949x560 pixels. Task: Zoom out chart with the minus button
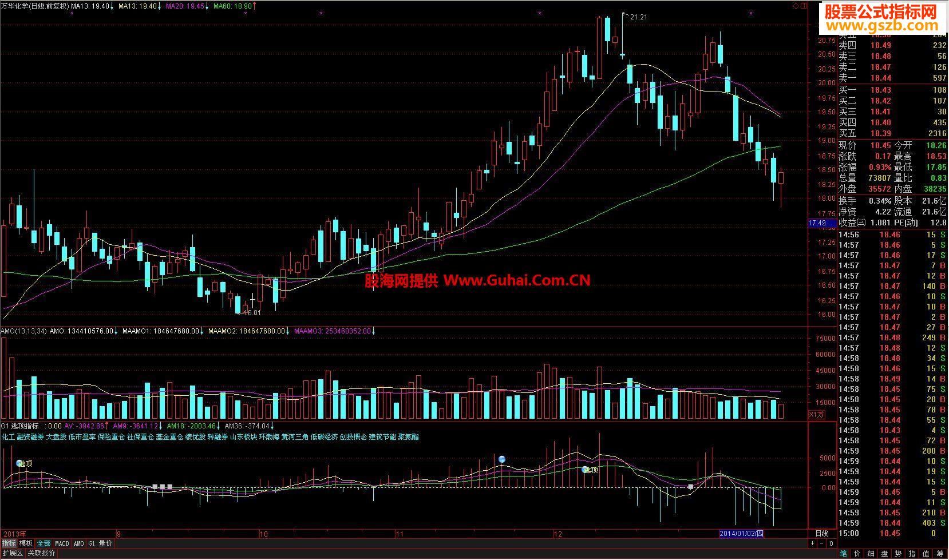[823, 543]
